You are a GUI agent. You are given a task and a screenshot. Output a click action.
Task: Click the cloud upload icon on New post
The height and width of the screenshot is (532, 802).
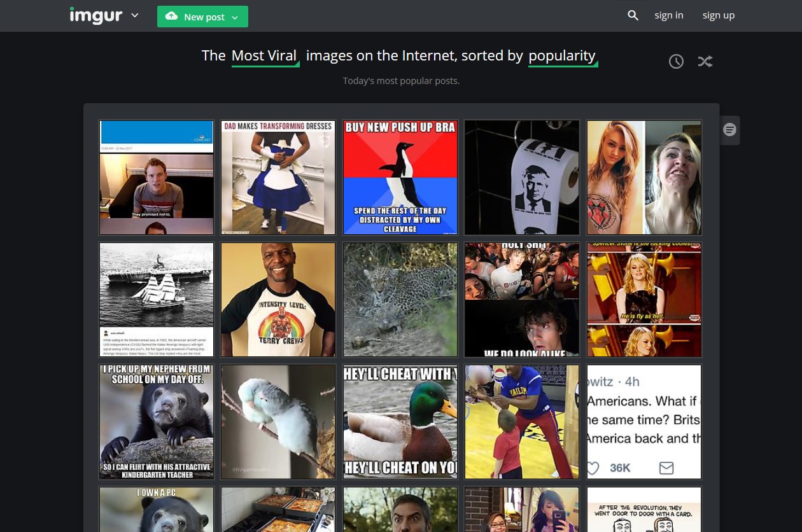[171, 17]
